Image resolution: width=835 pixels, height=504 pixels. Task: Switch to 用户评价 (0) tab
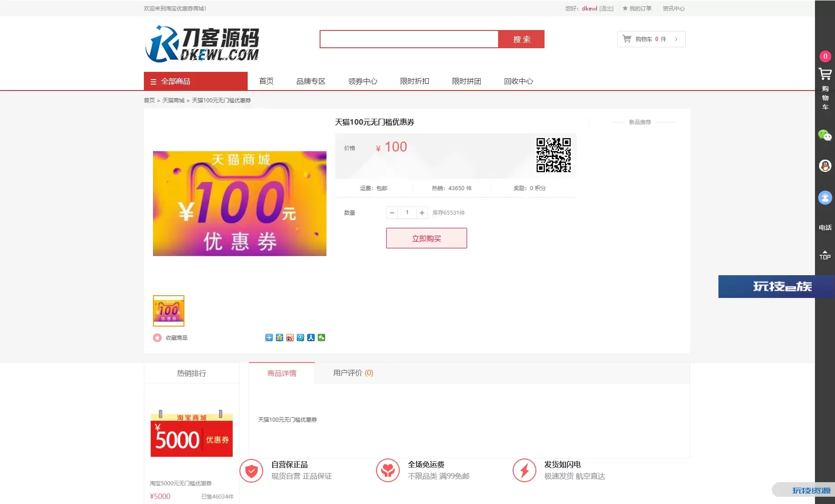[x=353, y=373]
